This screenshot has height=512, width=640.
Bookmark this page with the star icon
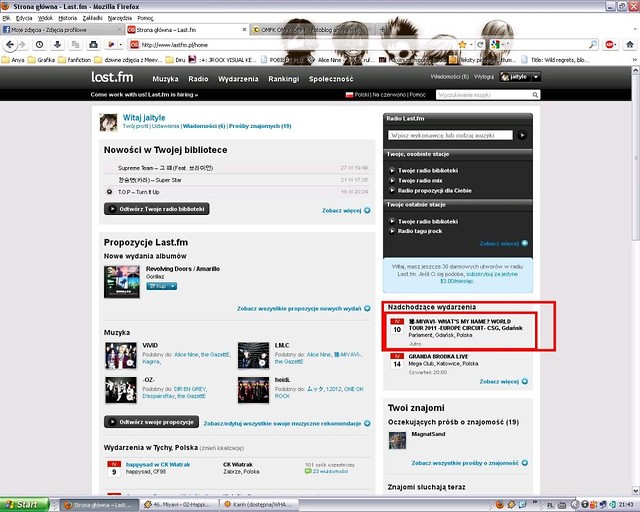pyautogui.click(x=462, y=45)
